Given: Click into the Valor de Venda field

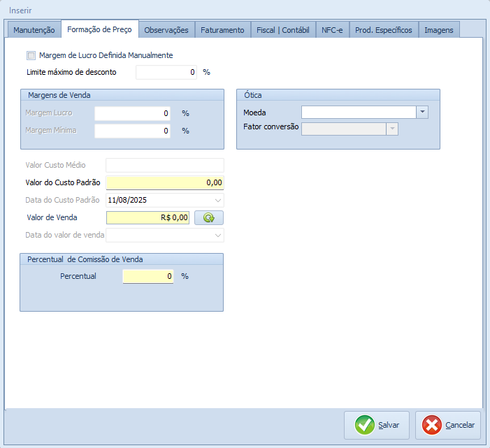Looking at the screenshot, I should (147, 217).
